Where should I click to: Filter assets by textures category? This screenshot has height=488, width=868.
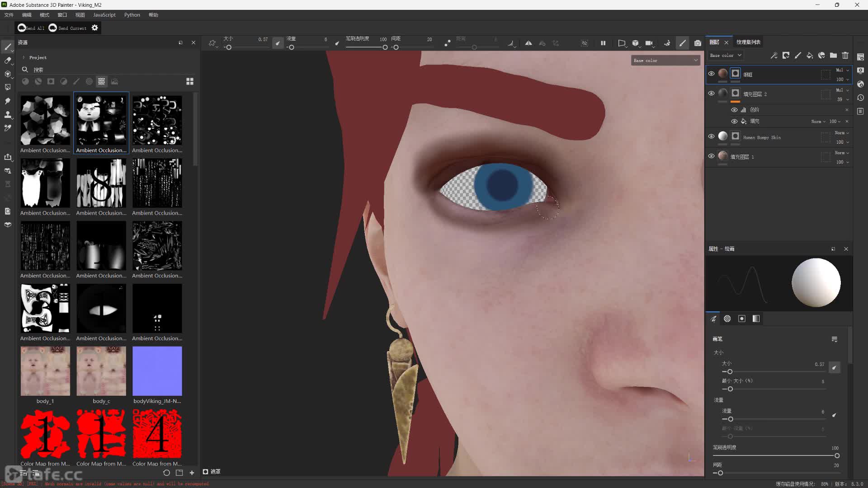(102, 81)
